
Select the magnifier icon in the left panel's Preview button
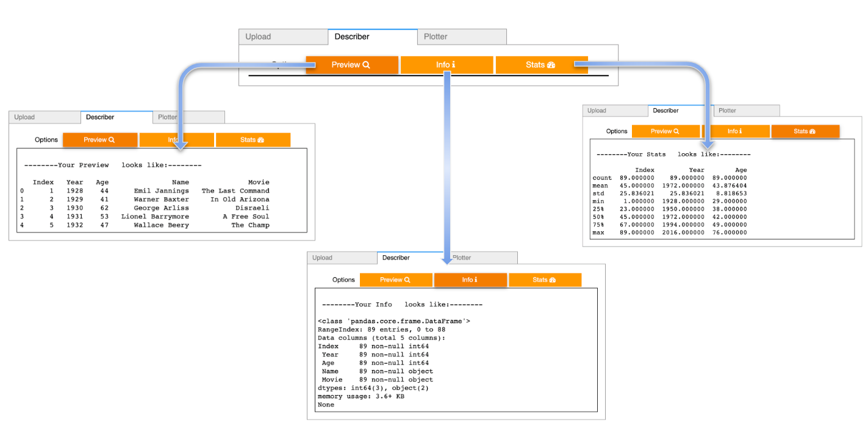pyautogui.click(x=112, y=139)
